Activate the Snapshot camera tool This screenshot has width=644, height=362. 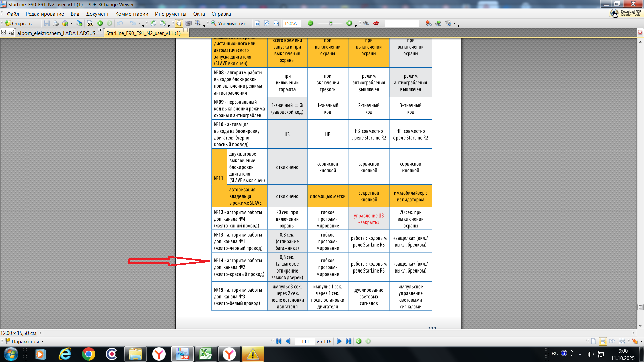tap(189, 23)
